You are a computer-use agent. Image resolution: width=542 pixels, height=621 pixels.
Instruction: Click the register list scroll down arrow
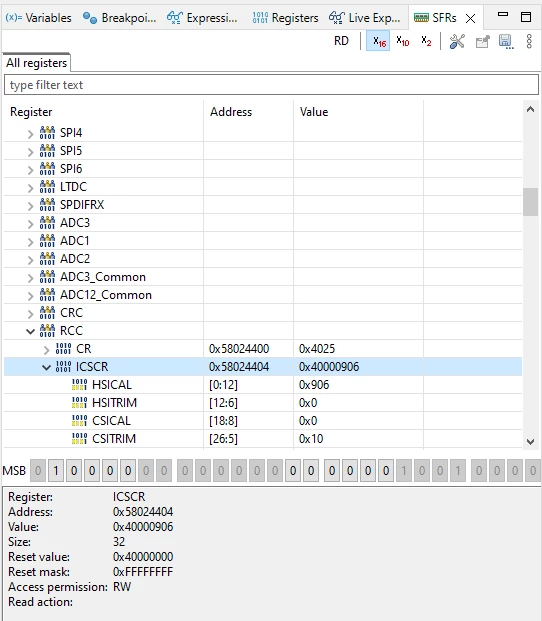[531, 441]
